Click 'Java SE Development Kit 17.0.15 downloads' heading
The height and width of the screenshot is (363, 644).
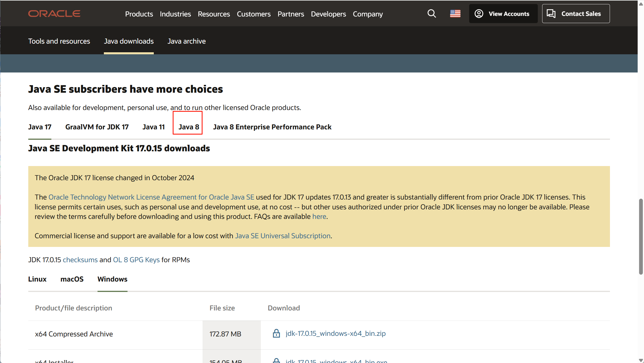pyautogui.click(x=119, y=148)
